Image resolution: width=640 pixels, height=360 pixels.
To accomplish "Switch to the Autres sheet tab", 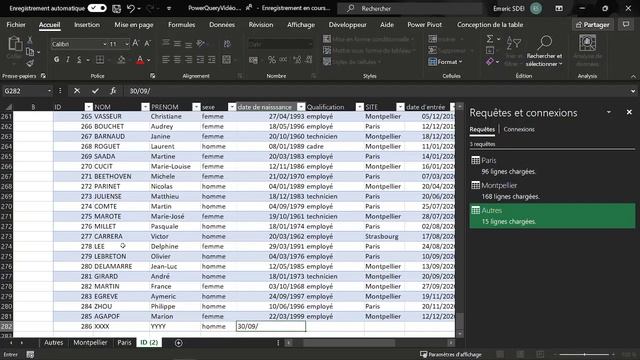I will point(53,342).
